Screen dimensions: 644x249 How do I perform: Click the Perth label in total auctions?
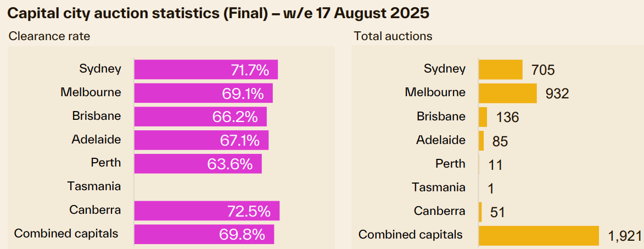pyautogui.click(x=450, y=164)
